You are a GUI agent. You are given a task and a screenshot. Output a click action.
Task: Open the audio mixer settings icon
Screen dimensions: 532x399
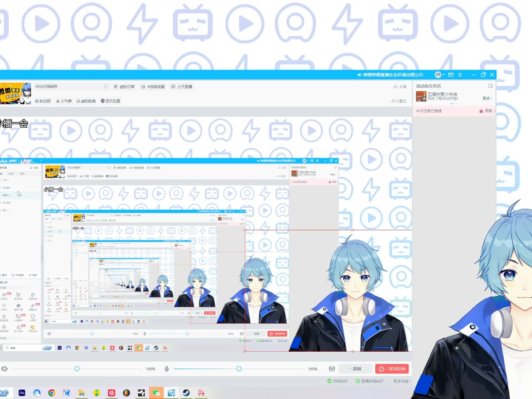[x=332, y=369]
